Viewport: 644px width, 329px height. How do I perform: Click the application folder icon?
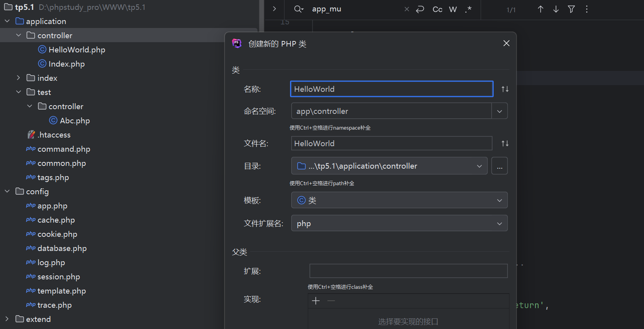20,21
